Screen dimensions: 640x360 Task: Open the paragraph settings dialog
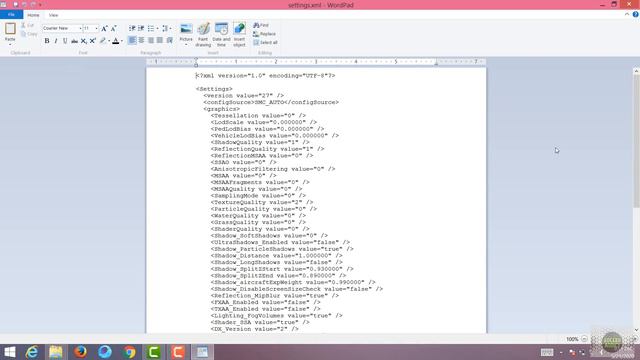click(170, 40)
